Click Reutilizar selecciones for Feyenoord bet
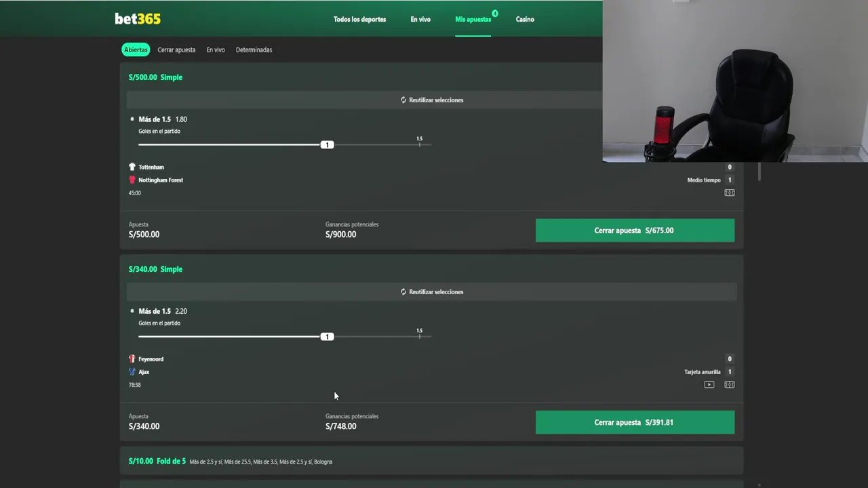The image size is (868, 488). point(431,291)
